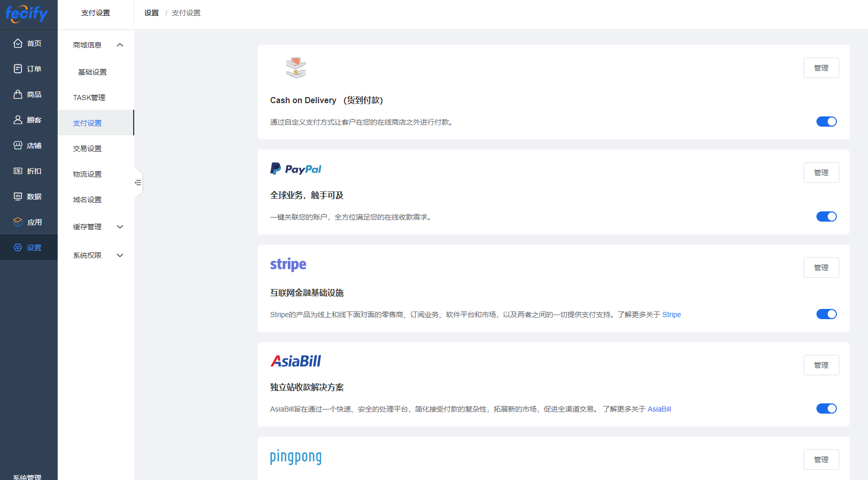This screenshot has width=868, height=480.
Task: Open the 首页 home icon
Action: 18,43
